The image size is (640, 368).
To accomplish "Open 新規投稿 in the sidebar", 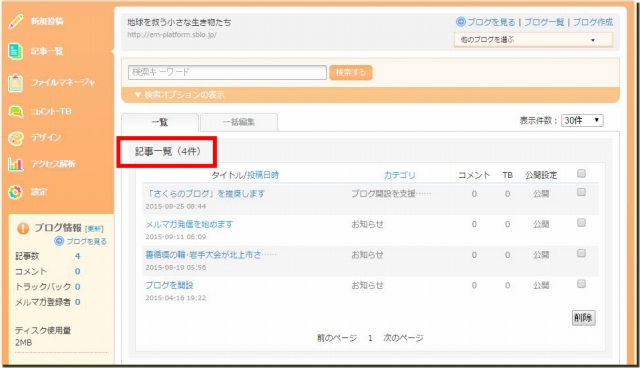I will click(x=47, y=21).
